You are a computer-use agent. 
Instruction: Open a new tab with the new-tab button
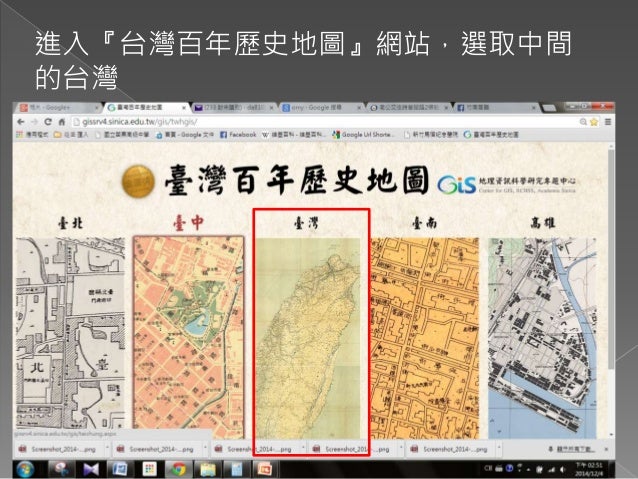pyautogui.click(x=549, y=108)
